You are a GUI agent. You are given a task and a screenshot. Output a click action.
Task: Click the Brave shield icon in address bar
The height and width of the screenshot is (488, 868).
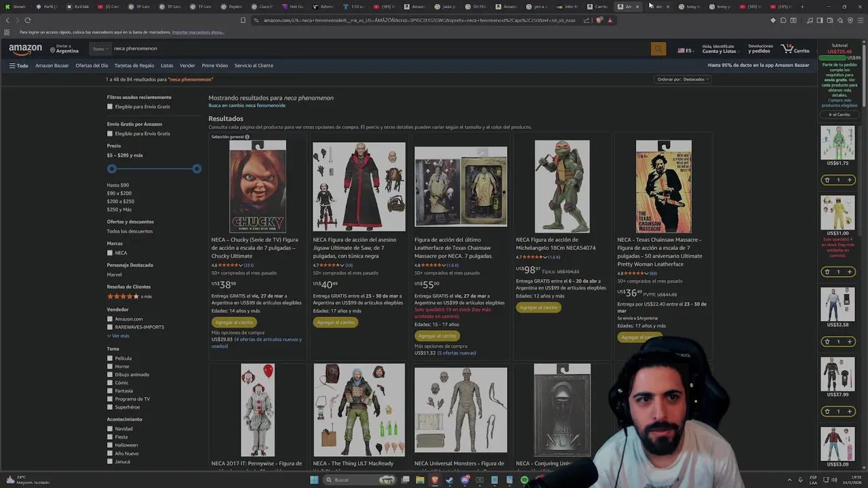point(599,20)
